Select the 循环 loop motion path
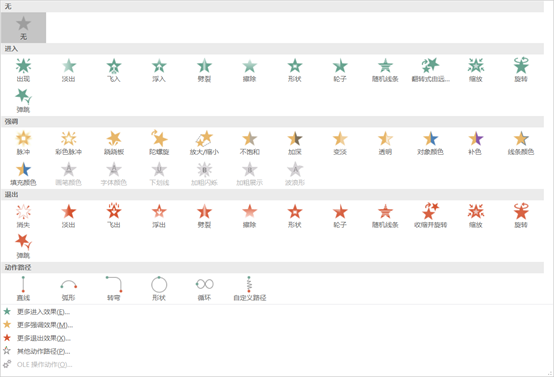The image size is (554, 377). tap(204, 289)
